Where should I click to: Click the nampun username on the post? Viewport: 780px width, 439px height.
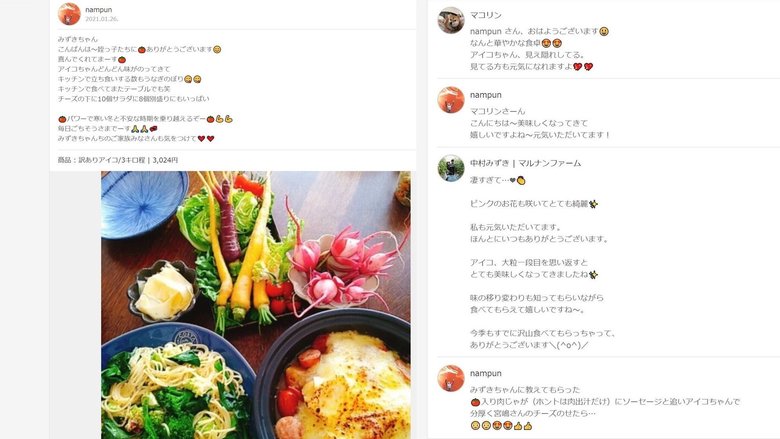point(98,9)
